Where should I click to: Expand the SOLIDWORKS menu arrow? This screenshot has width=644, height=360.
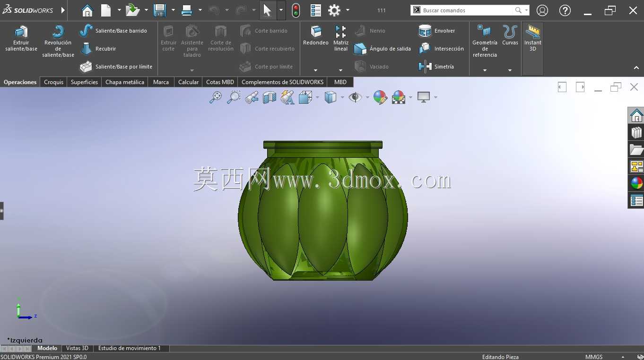[63, 10]
